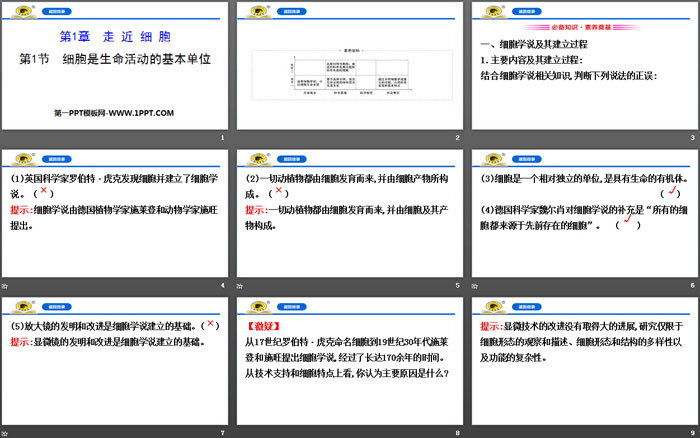Click the animation star icon under slide 4
The image size is (700, 438).
coord(5,286)
